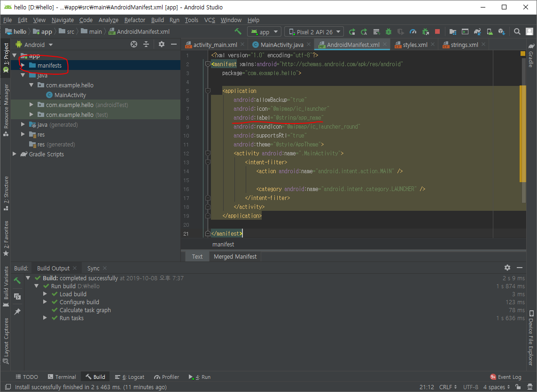Click the editor vertical scrollbar thumb

click(524, 130)
